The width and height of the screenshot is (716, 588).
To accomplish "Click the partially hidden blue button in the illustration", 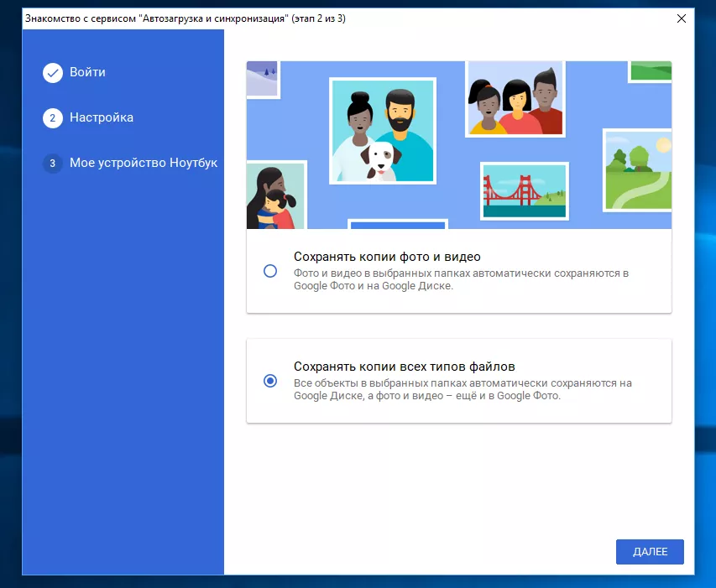I will point(397,223).
